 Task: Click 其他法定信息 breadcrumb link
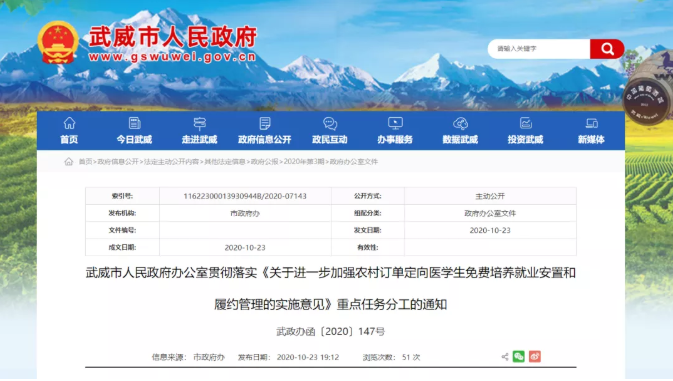point(224,162)
